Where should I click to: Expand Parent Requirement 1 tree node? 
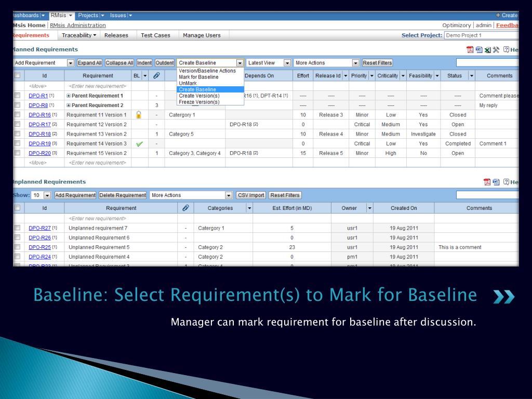point(69,96)
